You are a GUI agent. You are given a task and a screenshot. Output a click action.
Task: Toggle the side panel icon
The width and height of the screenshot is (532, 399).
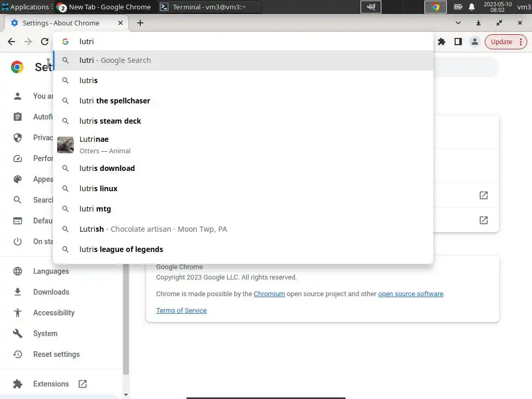[458, 42]
